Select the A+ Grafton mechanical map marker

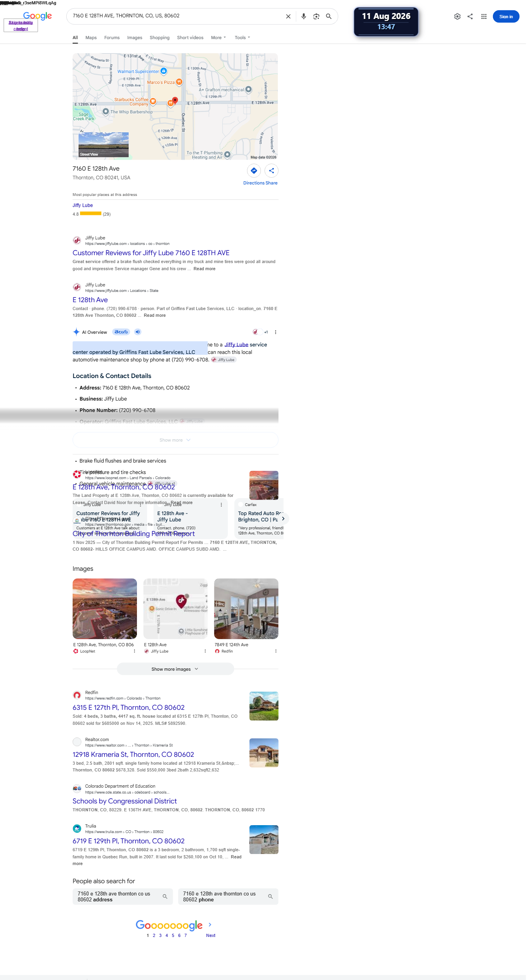click(x=248, y=89)
